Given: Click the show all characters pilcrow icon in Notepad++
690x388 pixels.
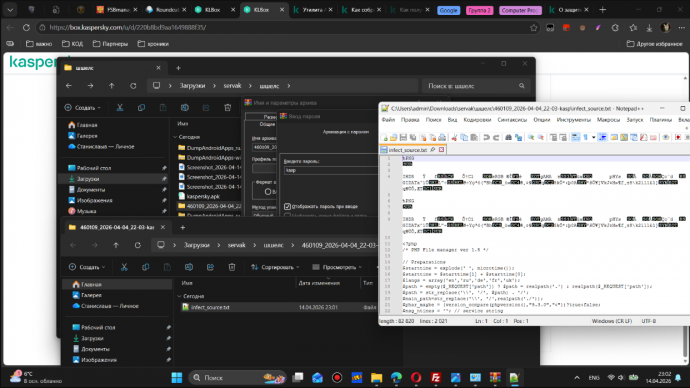Looking at the screenshot, I should coord(586,138).
